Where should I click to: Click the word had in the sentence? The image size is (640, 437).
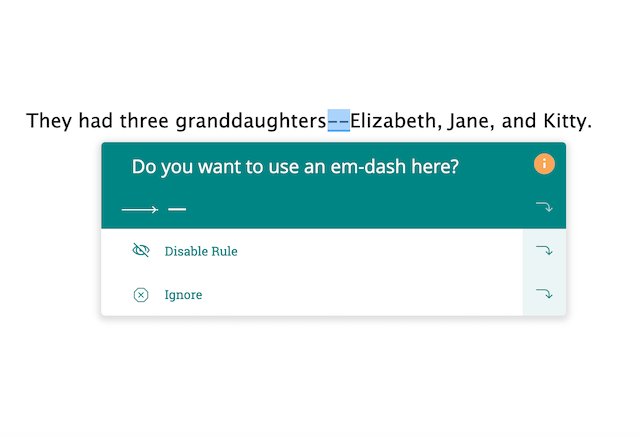click(x=96, y=121)
